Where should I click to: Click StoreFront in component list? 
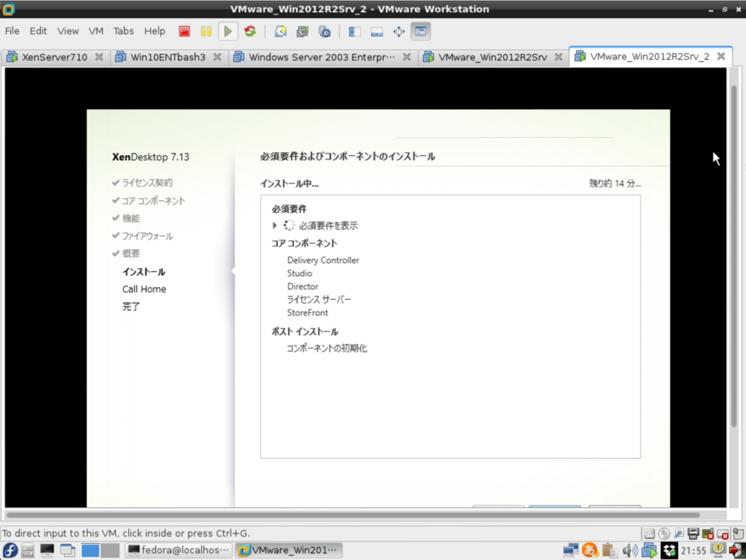[307, 313]
